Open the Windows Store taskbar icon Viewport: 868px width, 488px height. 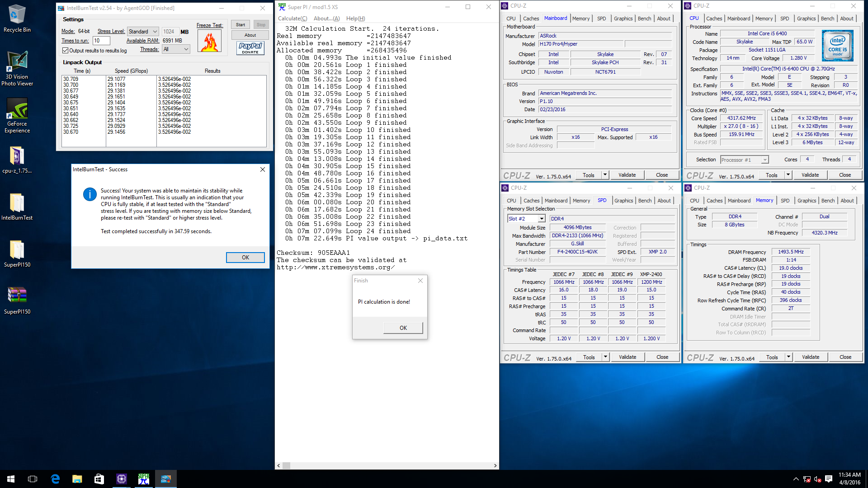pyautogui.click(x=99, y=479)
